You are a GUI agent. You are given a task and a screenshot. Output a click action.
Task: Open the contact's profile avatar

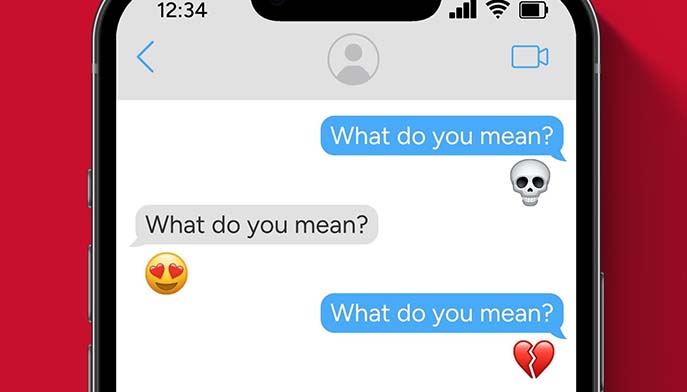353,59
